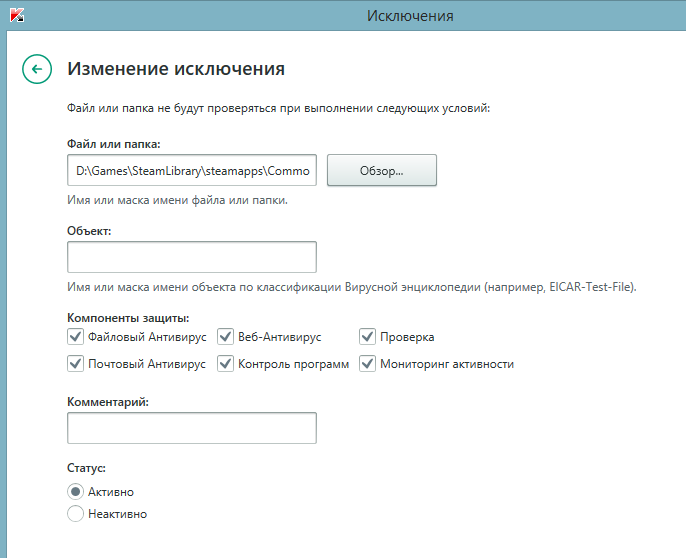Uncheck the Веб-Антивирус component
The height and width of the screenshot is (558, 686).
(x=225, y=337)
